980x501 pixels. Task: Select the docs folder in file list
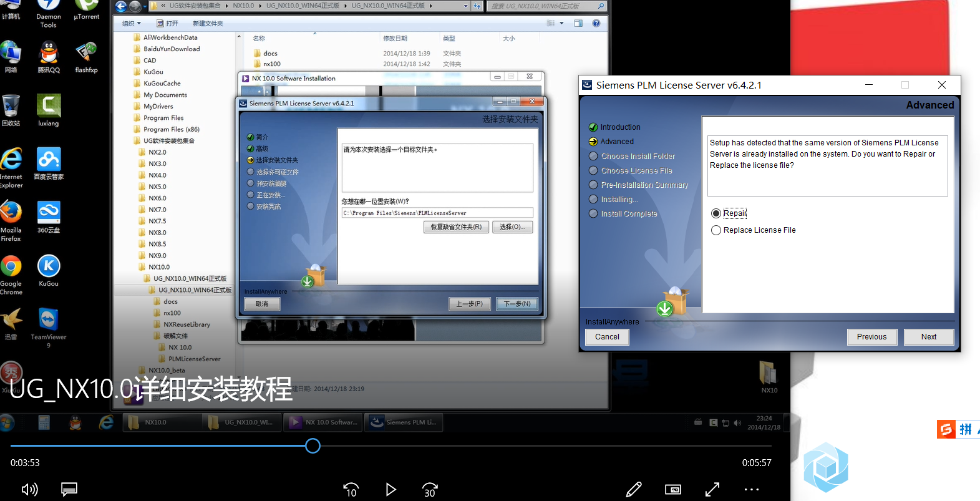(x=266, y=54)
